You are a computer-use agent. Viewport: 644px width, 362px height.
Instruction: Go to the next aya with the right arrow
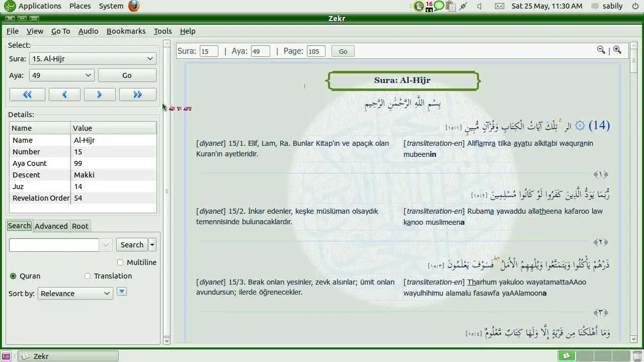point(100,95)
